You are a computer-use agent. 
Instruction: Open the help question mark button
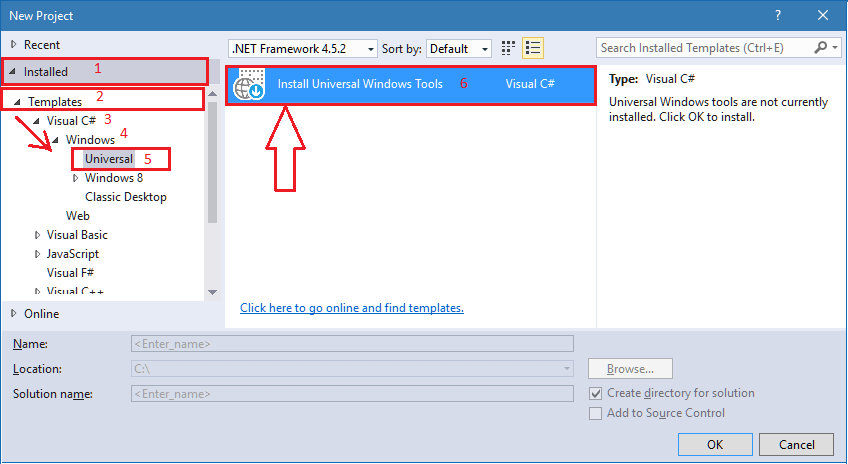(778, 15)
